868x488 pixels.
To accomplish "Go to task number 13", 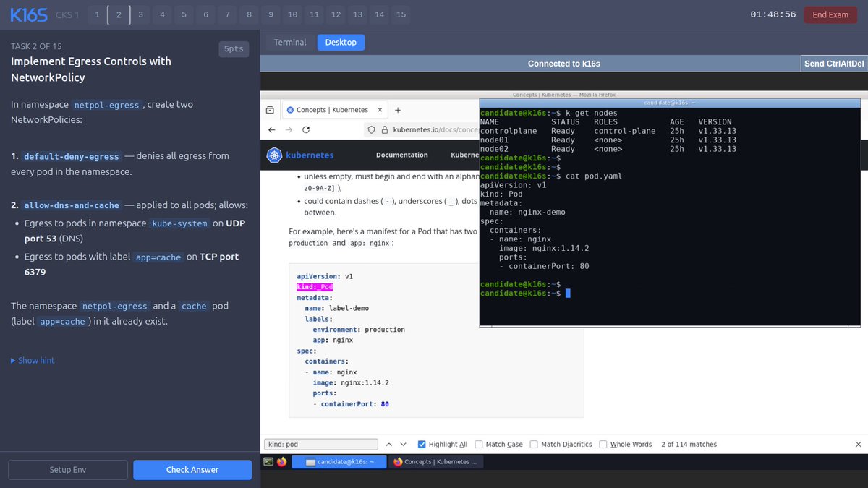I will pos(357,14).
